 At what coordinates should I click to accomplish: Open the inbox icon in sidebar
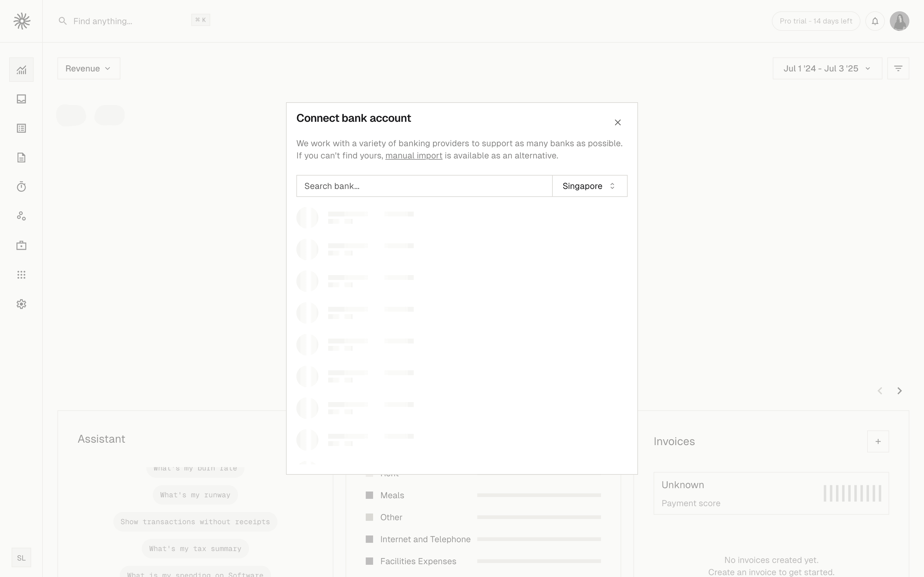21,99
